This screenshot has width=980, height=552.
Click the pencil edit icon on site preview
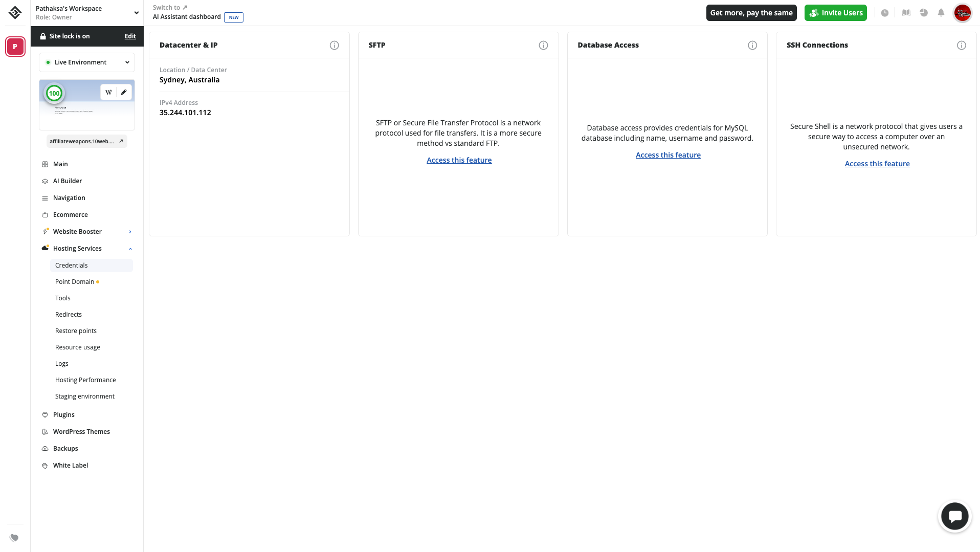tap(124, 92)
